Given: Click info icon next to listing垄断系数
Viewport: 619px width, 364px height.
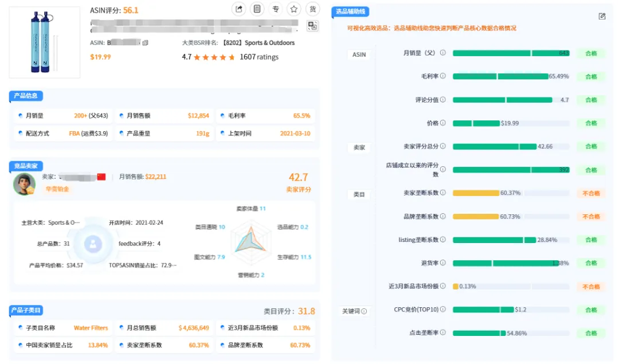Looking at the screenshot, I should click(x=443, y=240).
